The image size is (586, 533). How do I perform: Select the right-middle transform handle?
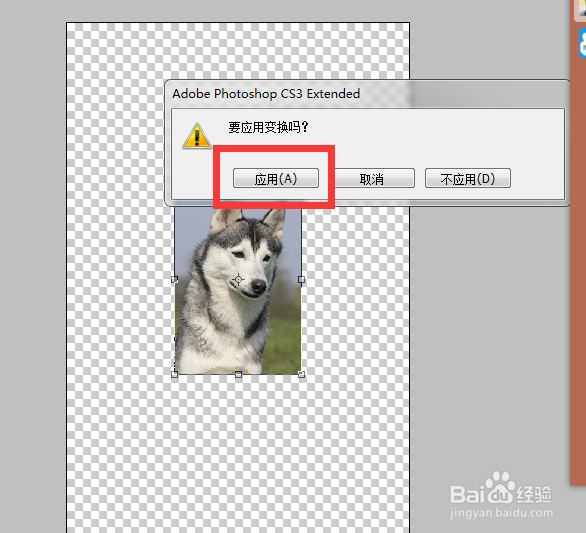click(x=301, y=279)
